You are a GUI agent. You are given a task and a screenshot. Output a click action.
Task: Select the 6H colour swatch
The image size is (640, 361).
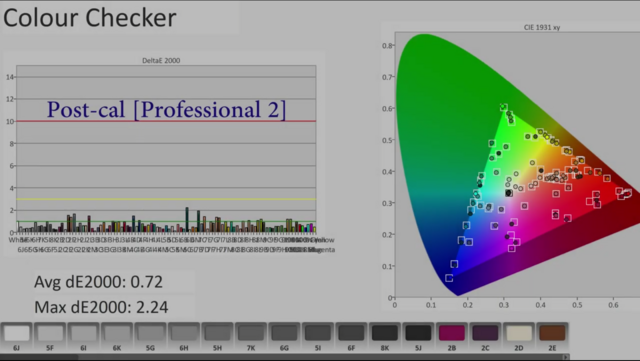pyautogui.click(x=184, y=333)
